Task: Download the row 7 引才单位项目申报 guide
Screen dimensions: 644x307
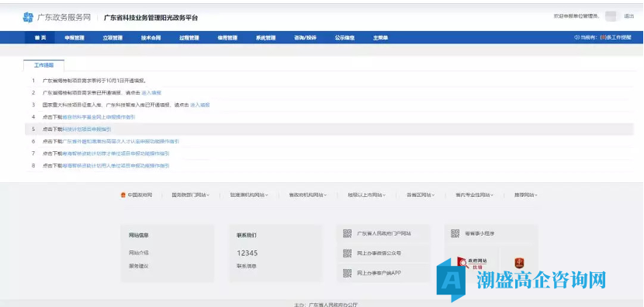Action: click(x=116, y=153)
